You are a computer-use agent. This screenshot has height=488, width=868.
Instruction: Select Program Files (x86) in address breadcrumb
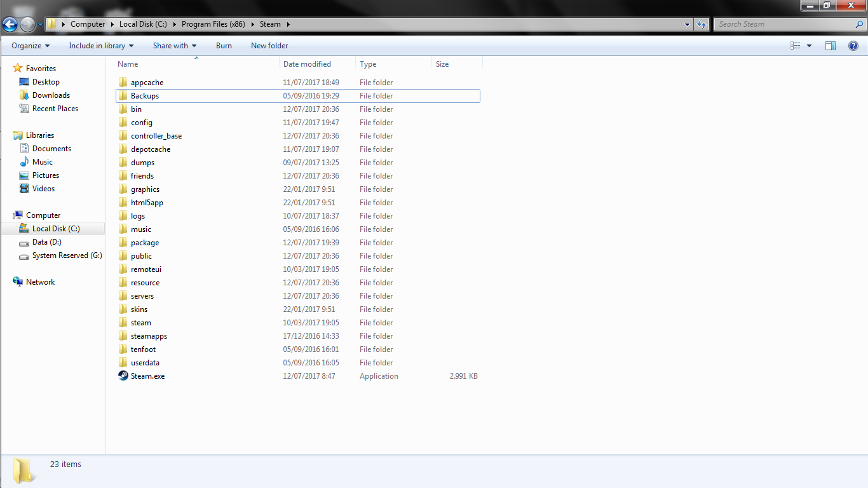[214, 24]
